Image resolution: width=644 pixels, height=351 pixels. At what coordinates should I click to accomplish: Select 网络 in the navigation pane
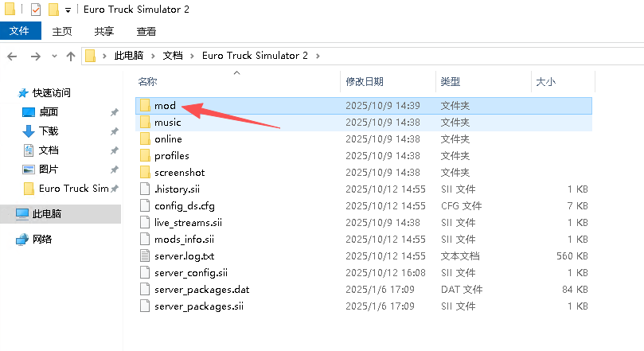coord(42,239)
